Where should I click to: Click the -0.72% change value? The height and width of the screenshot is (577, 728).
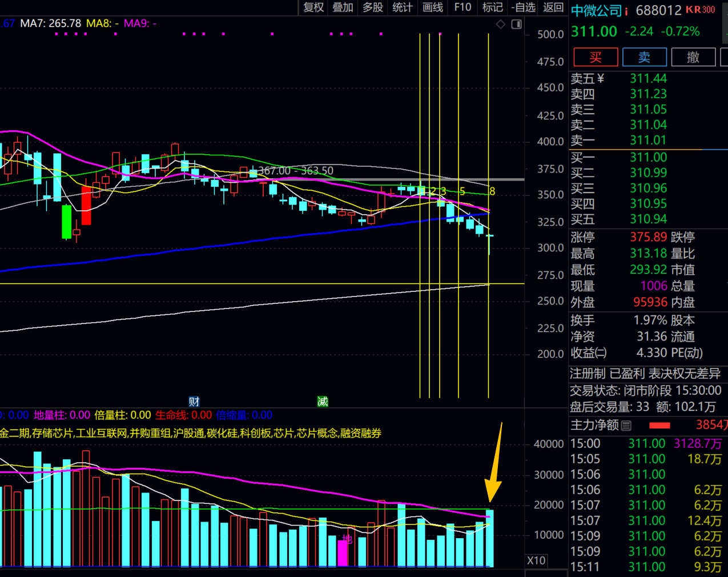pyautogui.click(x=680, y=31)
